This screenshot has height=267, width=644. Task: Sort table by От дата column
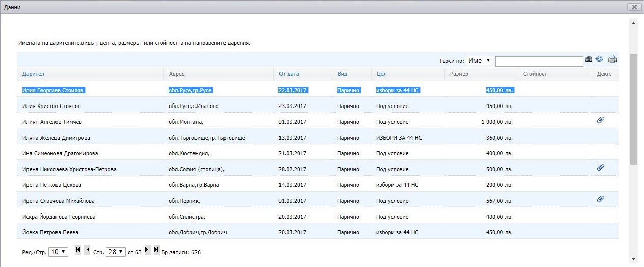tap(289, 74)
